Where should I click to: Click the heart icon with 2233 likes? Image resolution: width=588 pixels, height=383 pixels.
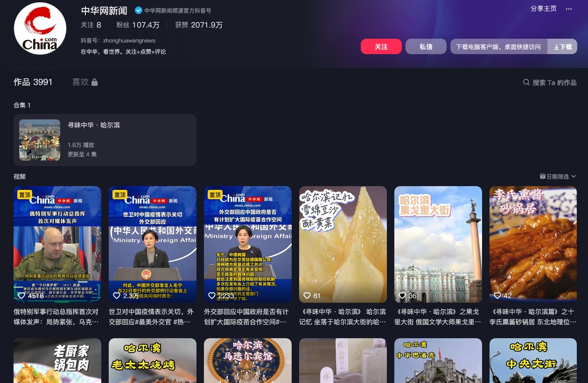[211, 296]
